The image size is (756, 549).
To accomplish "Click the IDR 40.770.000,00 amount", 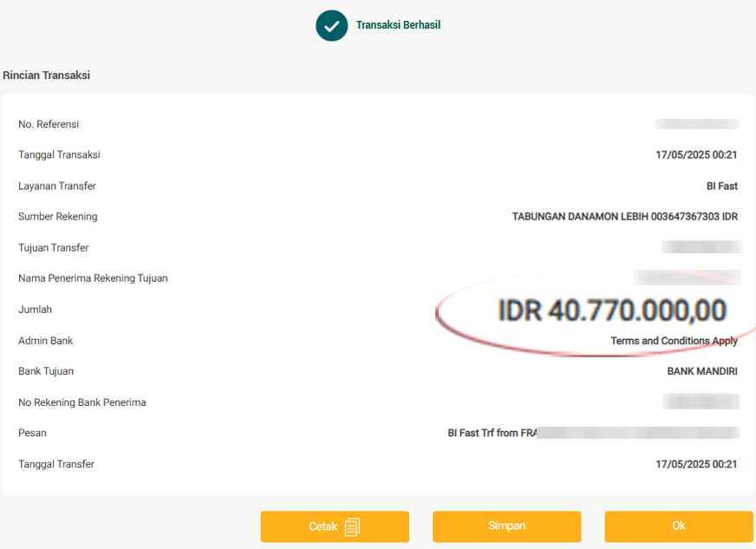I will (x=611, y=310).
